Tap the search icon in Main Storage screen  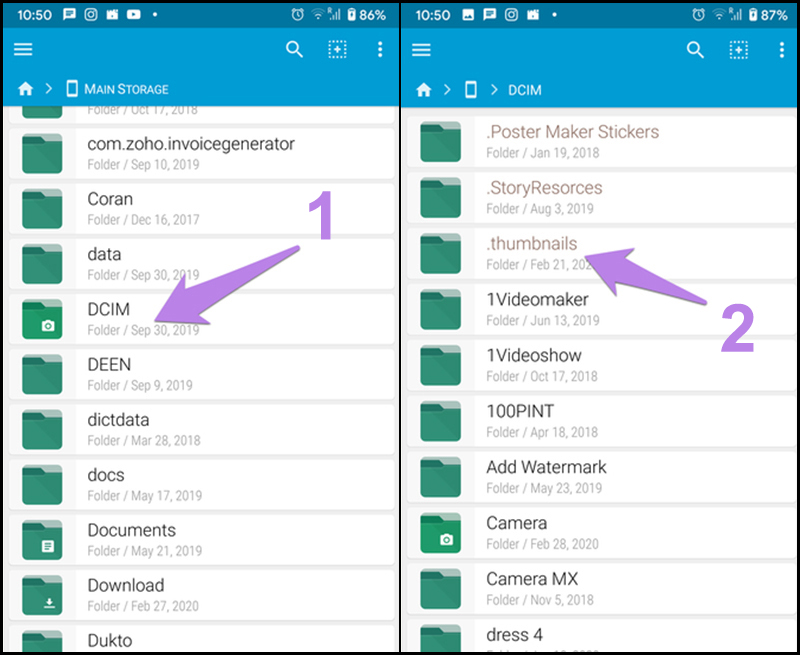click(294, 49)
